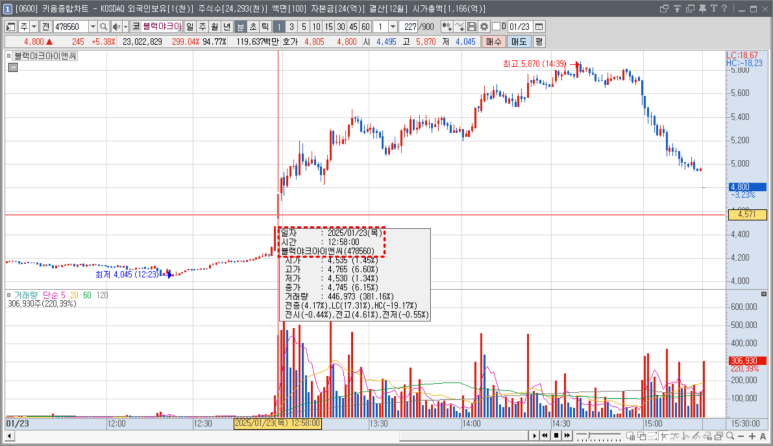Select the 10-minute interval button
Screen dimensions: 773x446
[x=316, y=27]
